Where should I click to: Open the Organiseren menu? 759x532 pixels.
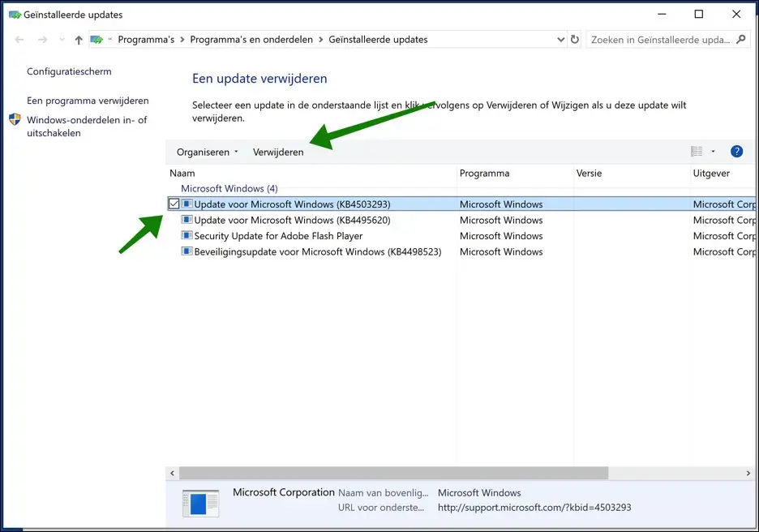point(207,152)
